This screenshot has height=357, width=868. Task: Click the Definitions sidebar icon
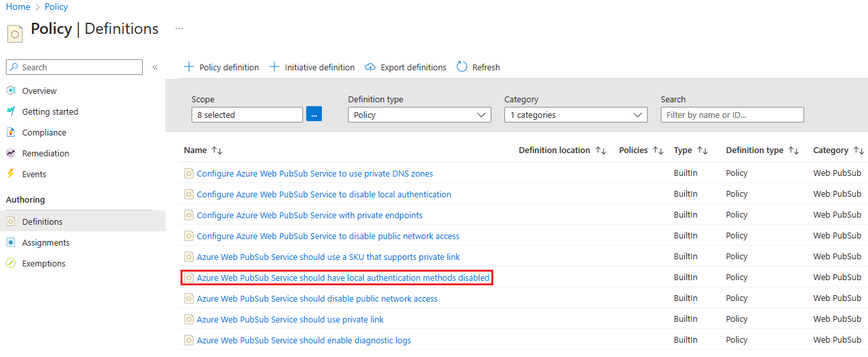[x=10, y=221]
